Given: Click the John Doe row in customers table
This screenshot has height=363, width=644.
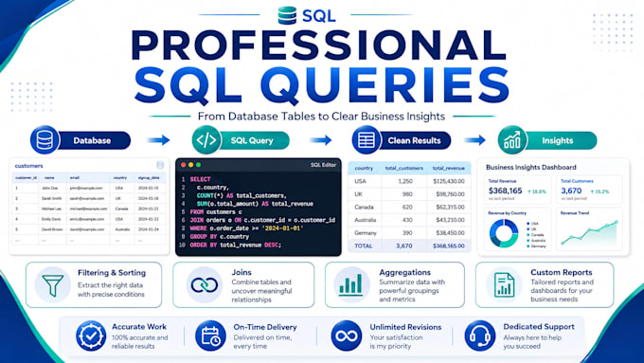Looking at the screenshot, I should pyautogui.click(x=89, y=188).
